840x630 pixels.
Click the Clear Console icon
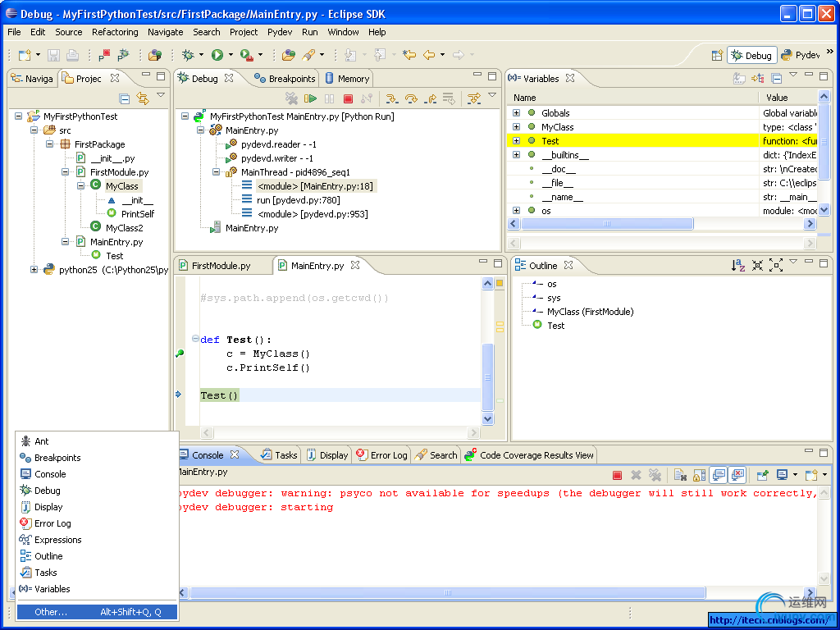pyautogui.click(x=680, y=475)
